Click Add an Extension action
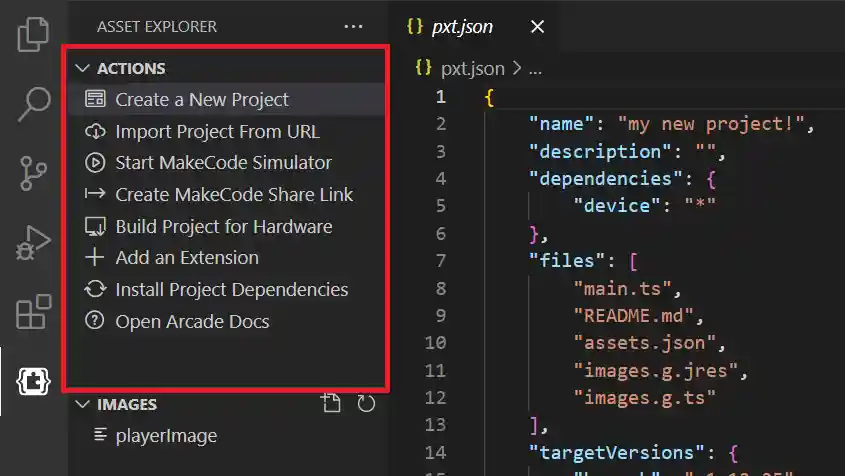The width and height of the screenshot is (845, 476). [225, 258]
